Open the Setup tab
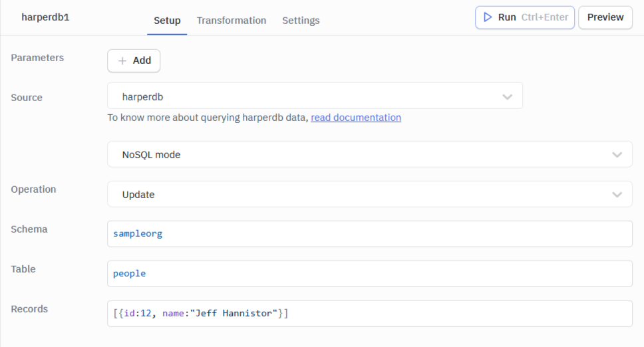This screenshot has height=347, width=644. coord(167,21)
